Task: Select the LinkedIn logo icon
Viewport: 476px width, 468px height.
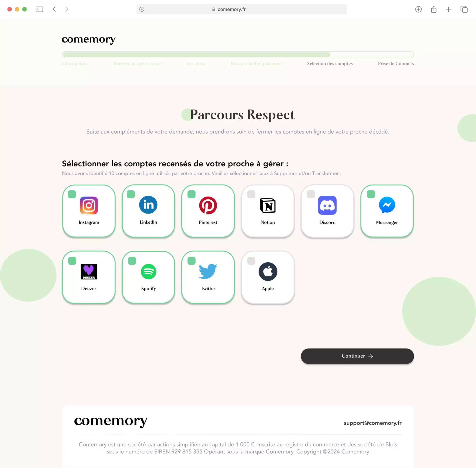Action: 148,205
